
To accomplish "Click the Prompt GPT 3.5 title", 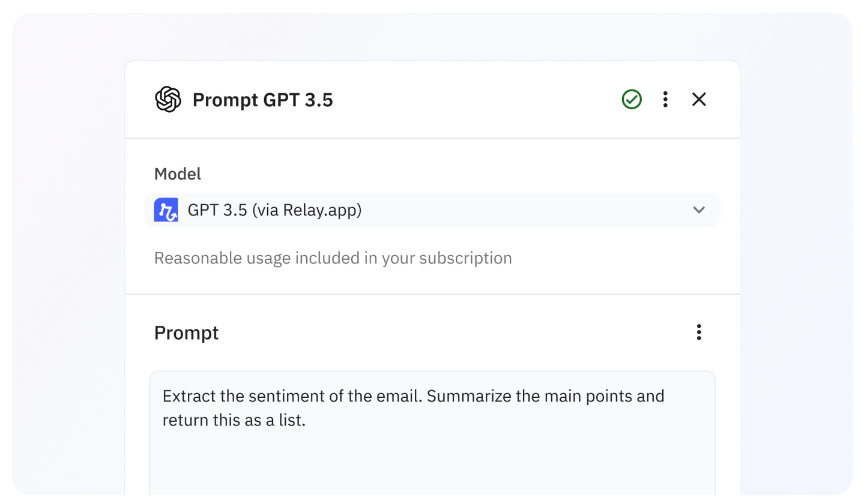I will click(262, 100).
